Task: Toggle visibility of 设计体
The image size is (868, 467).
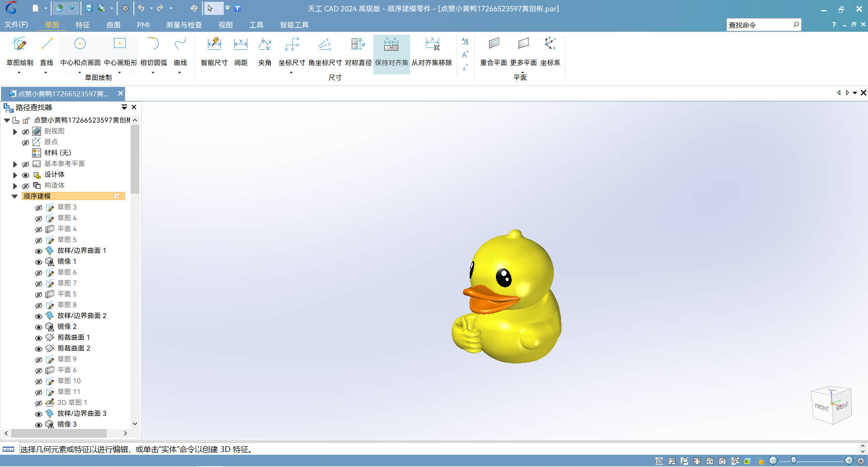Action: (x=25, y=175)
